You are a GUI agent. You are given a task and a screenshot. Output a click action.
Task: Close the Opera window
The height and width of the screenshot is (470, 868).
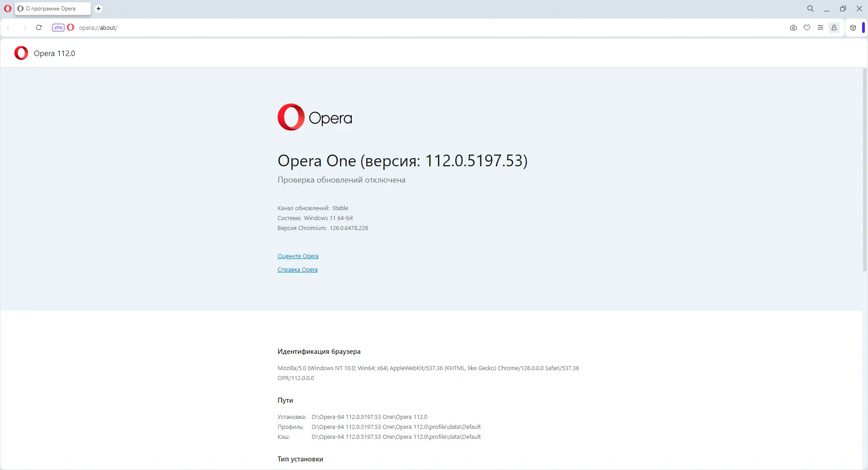point(859,9)
